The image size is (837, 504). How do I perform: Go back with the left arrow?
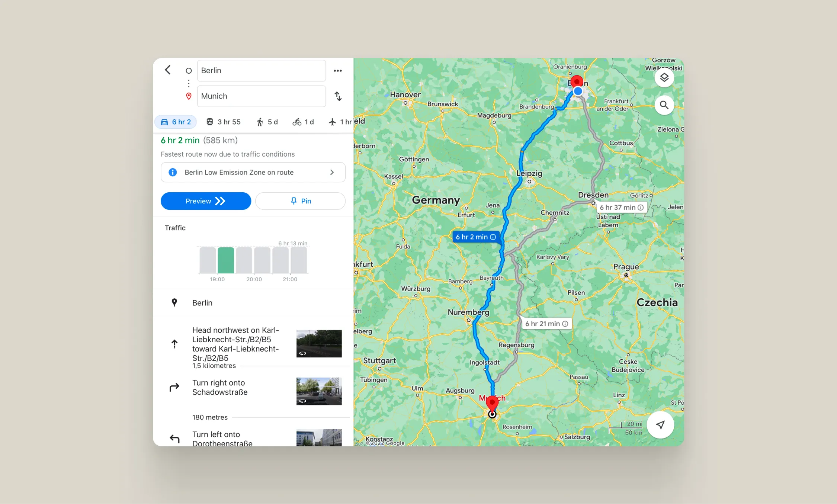(x=168, y=70)
